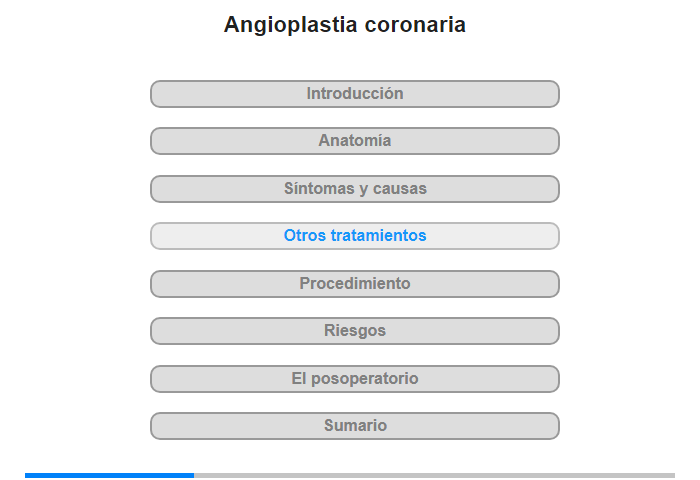Click the Procedimiento menu button
The height and width of the screenshot is (480, 700).
tap(355, 284)
